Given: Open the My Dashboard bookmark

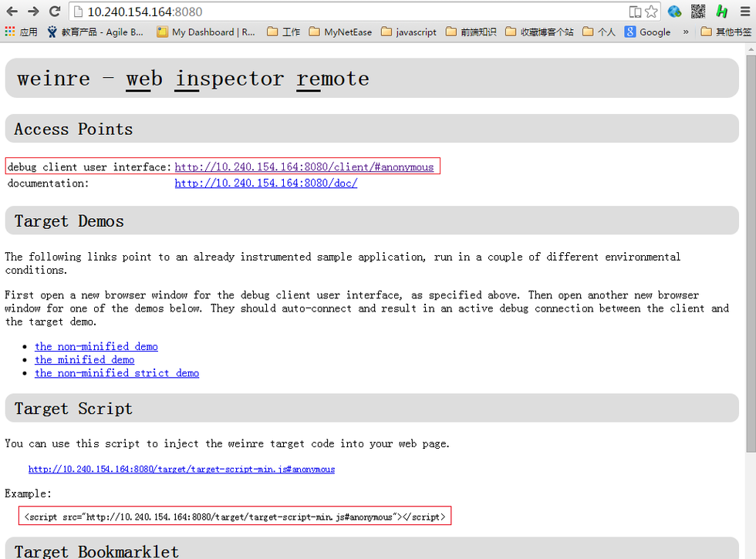Looking at the screenshot, I should pyautogui.click(x=206, y=32).
